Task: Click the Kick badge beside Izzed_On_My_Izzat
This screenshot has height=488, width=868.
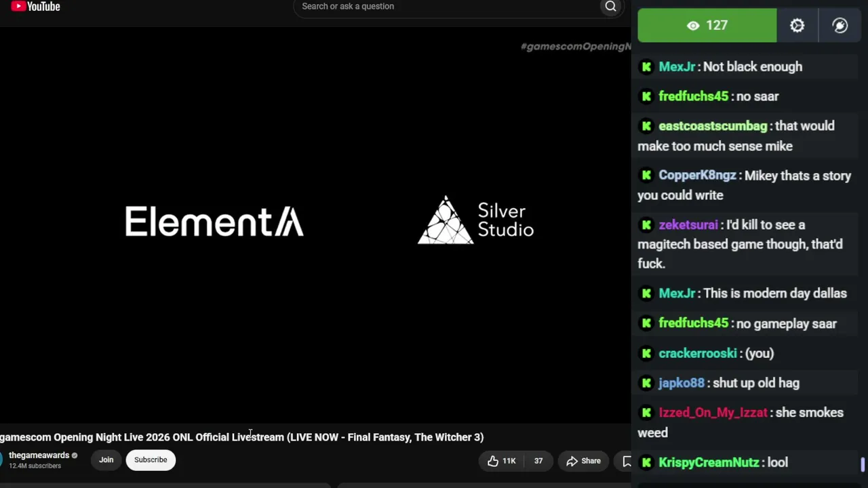Action: coord(646,413)
